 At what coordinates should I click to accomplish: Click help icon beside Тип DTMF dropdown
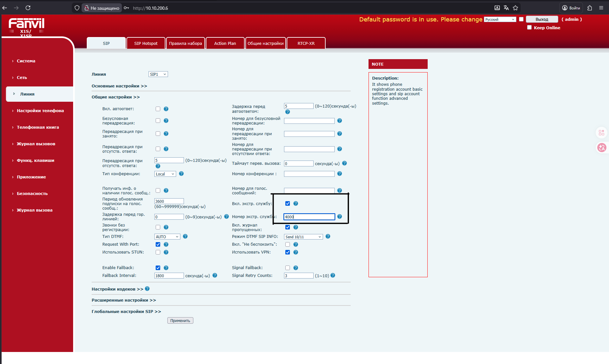185,237
